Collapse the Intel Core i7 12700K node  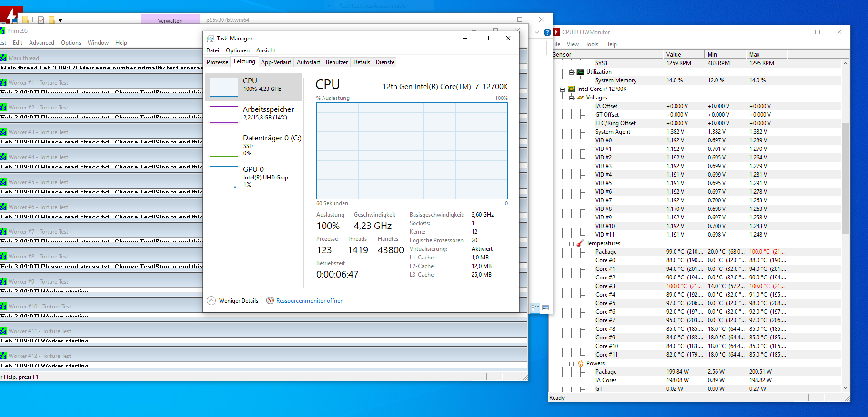click(x=562, y=89)
